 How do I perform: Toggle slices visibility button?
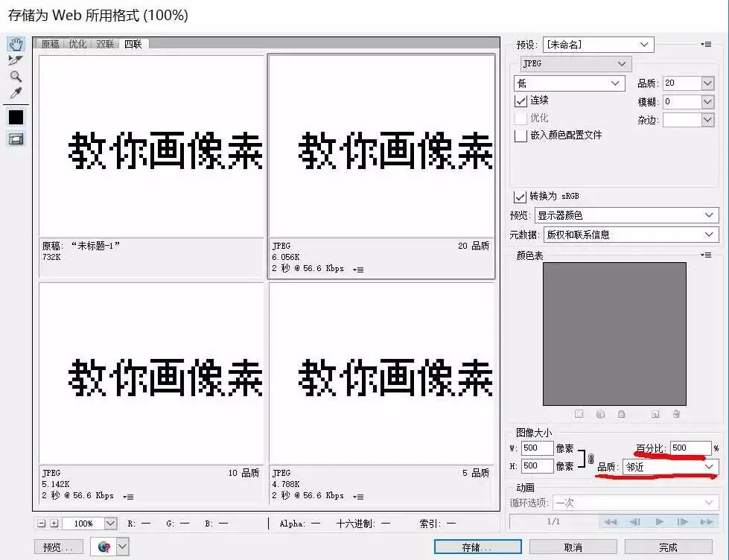(x=16, y=139)
